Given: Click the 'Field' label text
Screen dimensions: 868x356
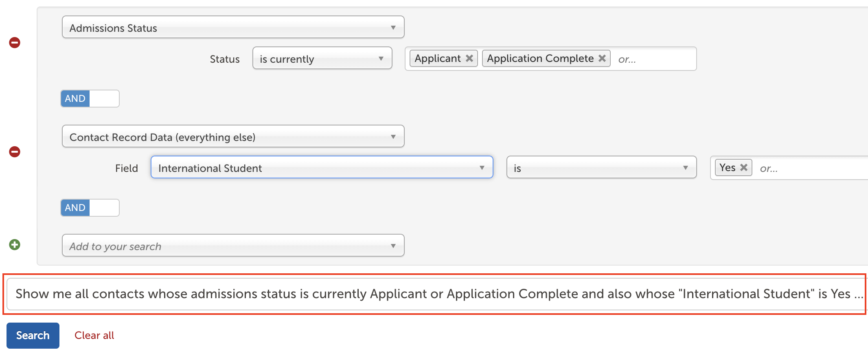Looking at the screenshot, I should point(127,168).
